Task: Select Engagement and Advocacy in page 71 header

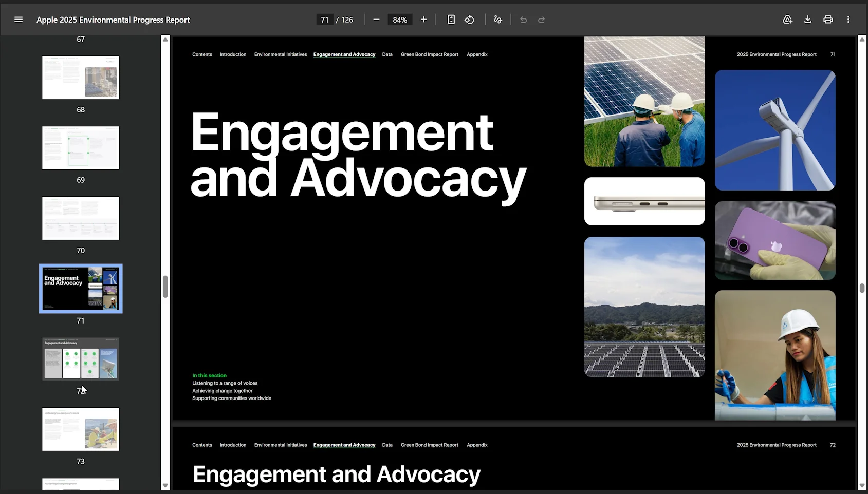Action: 344,54
